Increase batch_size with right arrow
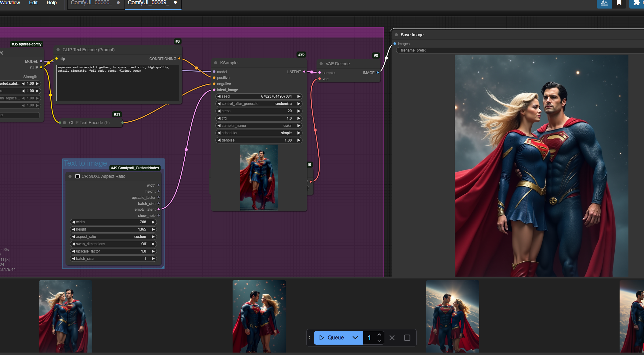This screenshot has height=355, width=644. (x=153, y=259)
